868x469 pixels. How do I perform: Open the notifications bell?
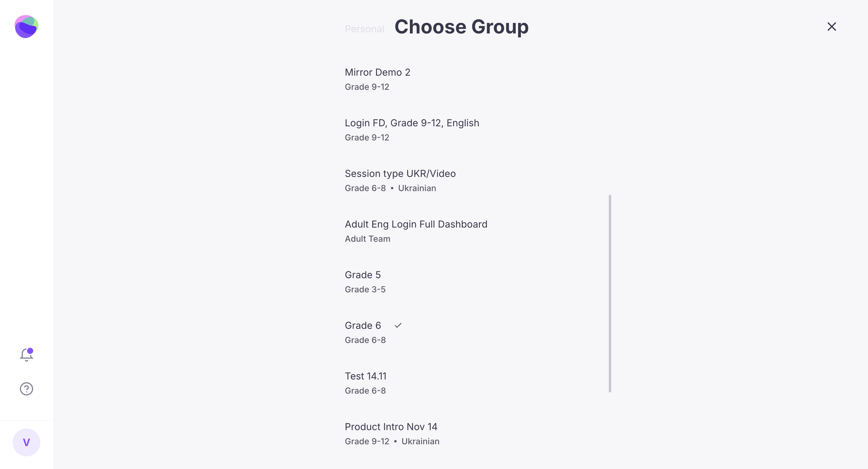(x=26, y=355)
